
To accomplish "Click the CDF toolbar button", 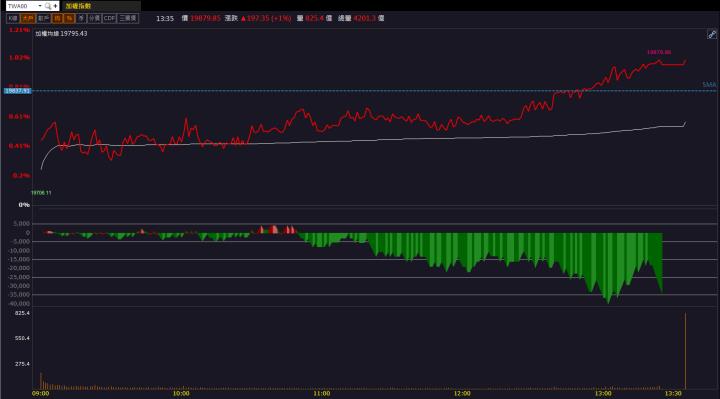I will point(109,18).
